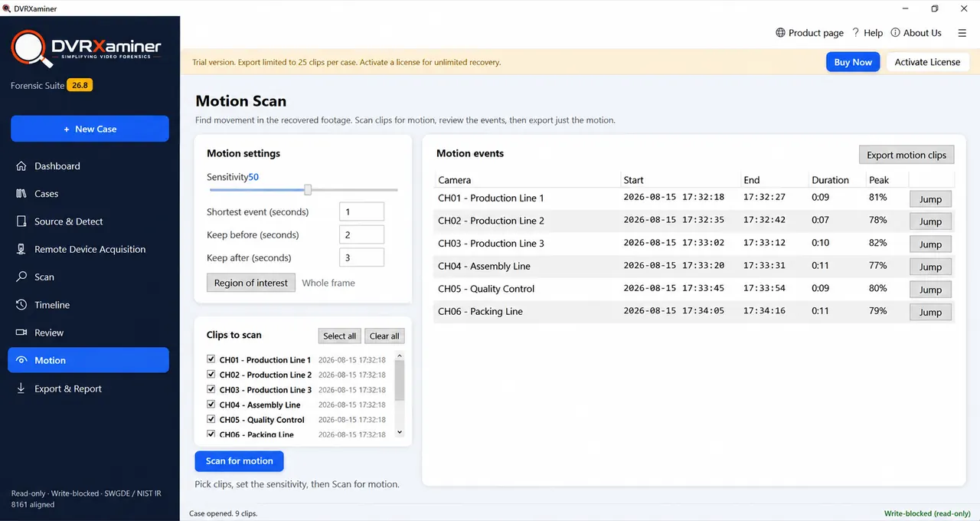This screenshot has height=521, width=980.
Task: Click the Motion eye icon
Action: point(21,360)
